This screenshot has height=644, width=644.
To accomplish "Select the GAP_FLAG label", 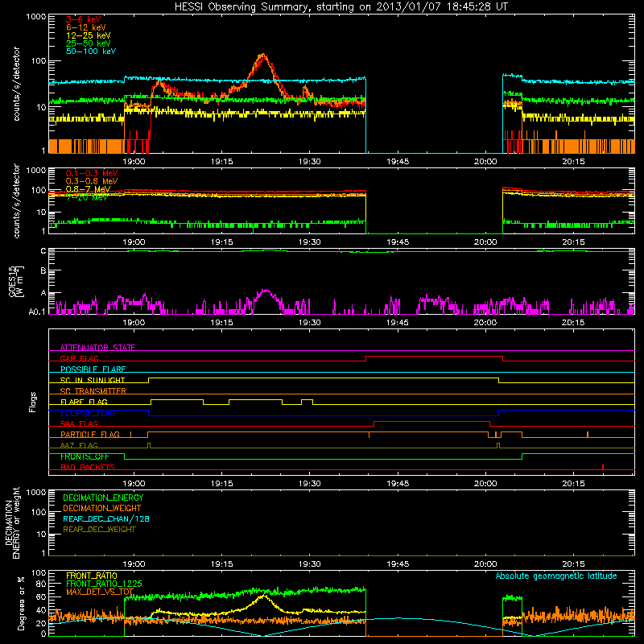I will point(79,358).
